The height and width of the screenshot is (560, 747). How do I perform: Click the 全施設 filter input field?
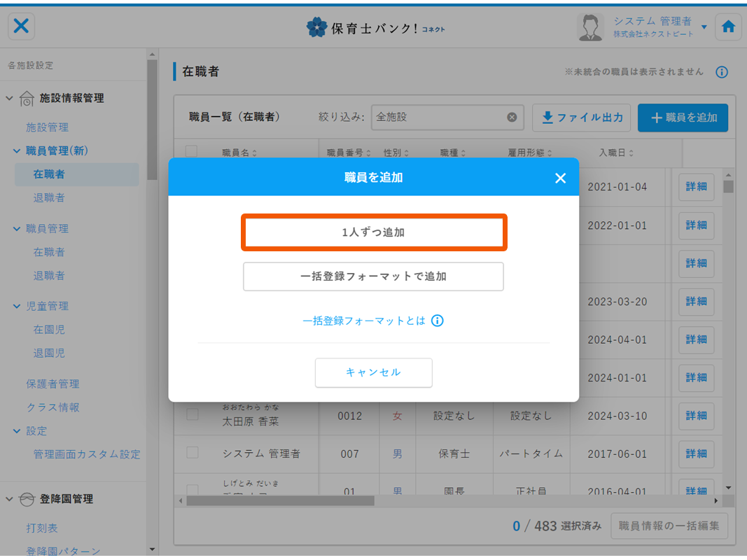pos(438,118)
